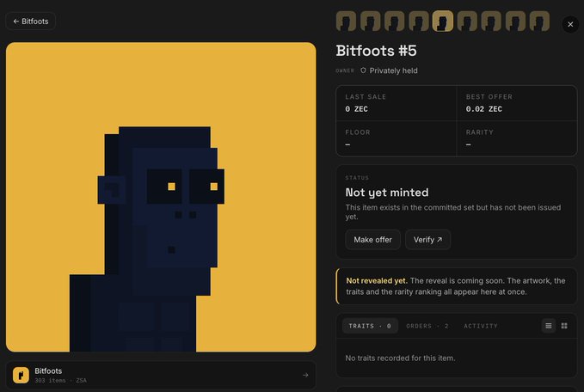Click the 'Not revealed yet.' notice text
The height and width of the screenshot is (392, 584).
[x=377, y=281]
